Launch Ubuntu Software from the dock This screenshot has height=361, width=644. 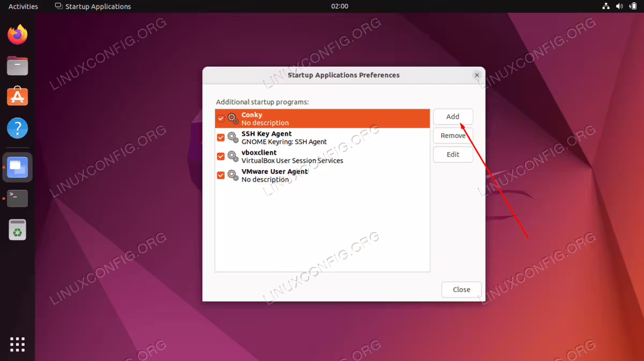point(17,97)
